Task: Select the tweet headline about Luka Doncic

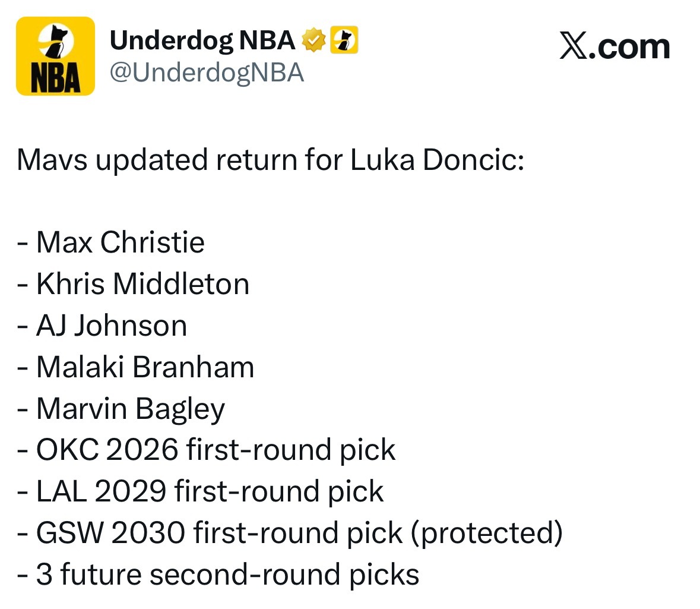Action: [271, 160]
